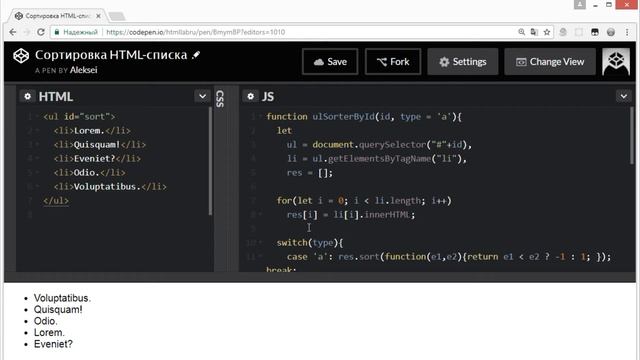Click the secure site lock icon

[57, 32]
